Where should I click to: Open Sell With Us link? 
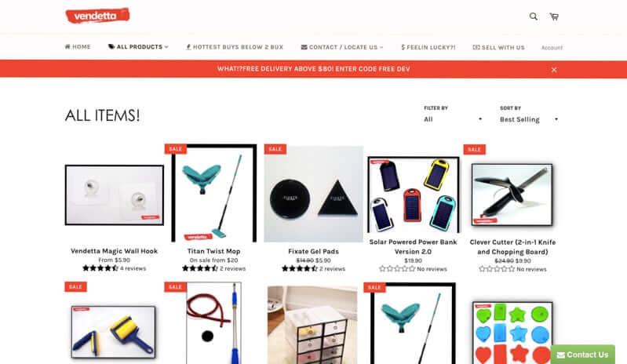498,47
